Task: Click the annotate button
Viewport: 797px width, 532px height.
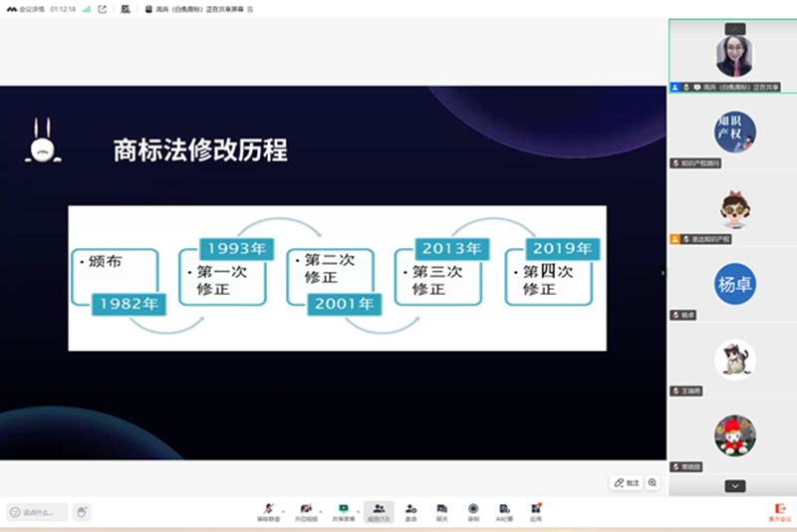Action: 626,482
